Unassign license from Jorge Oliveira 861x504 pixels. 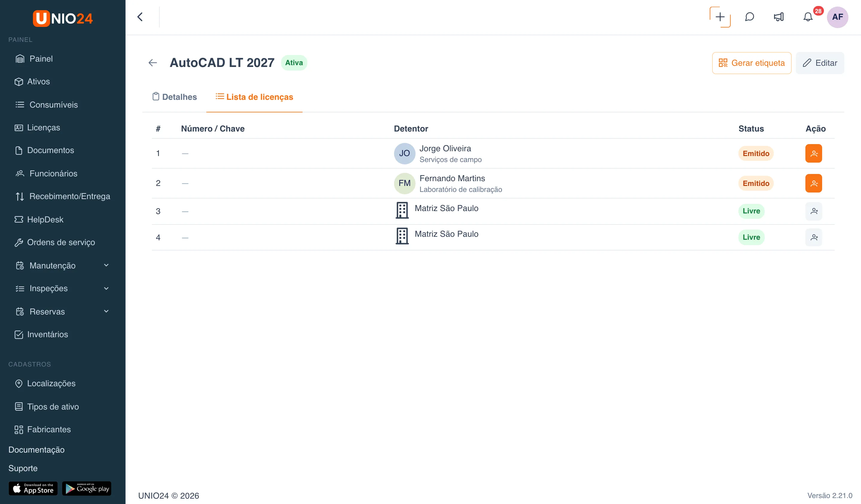pos(813,153)
